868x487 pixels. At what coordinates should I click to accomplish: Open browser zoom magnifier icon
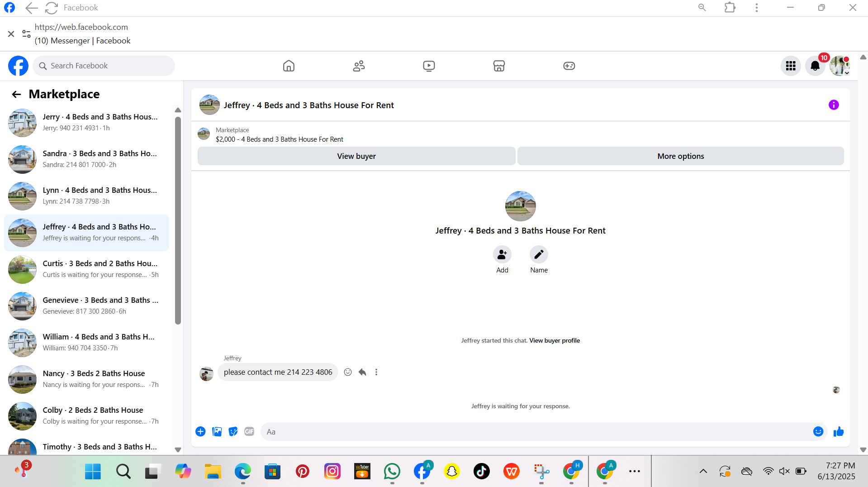[702, 8]
